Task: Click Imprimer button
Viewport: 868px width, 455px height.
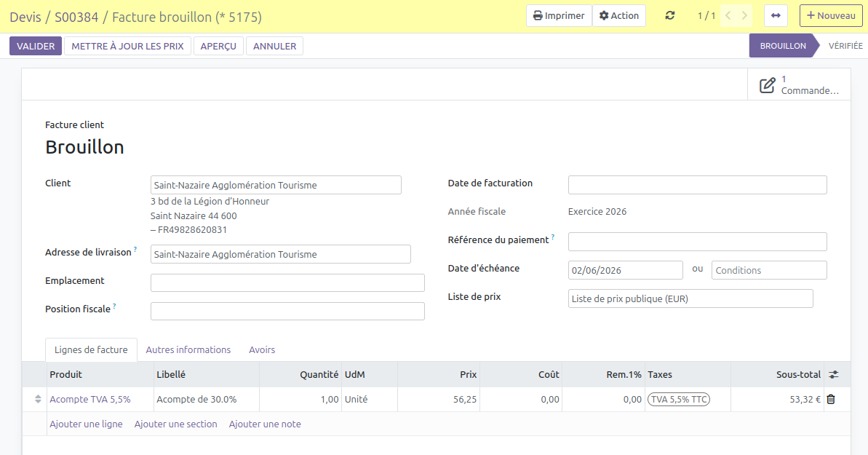Action: click(559, 15)
